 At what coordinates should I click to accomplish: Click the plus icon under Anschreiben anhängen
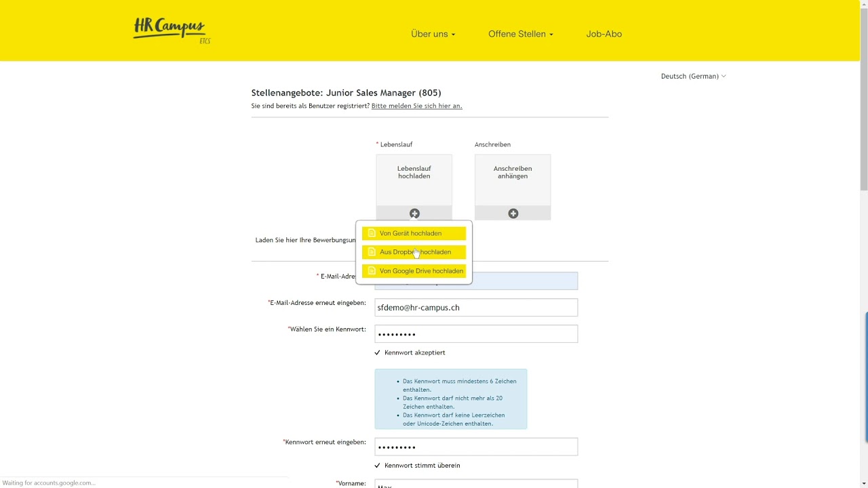click(513, 213)
